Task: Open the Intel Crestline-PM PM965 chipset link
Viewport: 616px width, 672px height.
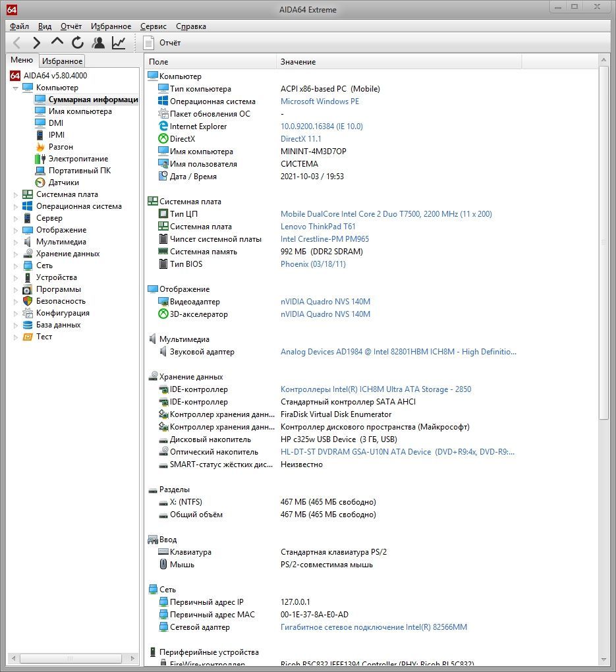Action: [325, 239]
